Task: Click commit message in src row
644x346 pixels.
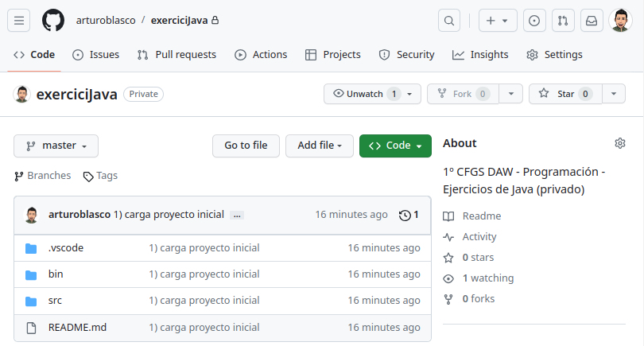Action: click(x=204, y=301)
